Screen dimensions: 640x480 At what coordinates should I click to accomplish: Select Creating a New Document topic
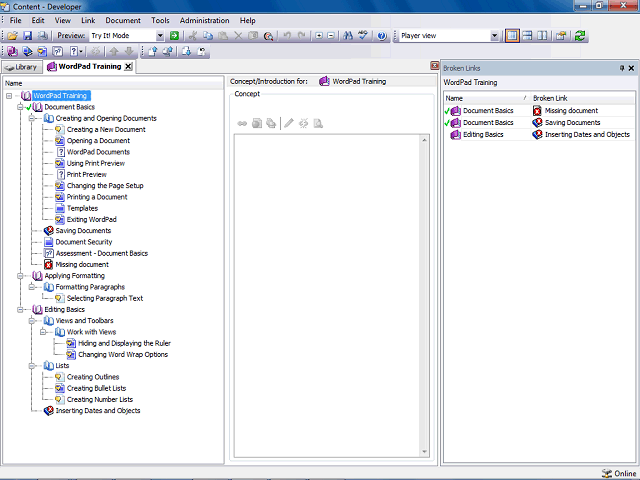click(x=106, y=130)
